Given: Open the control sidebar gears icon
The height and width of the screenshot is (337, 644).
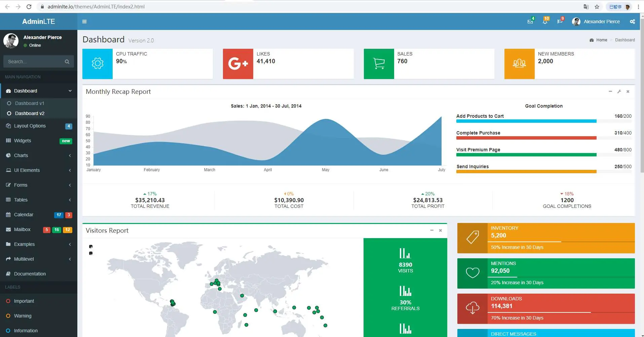Looking at the screenshot, I should pos(632,22).
